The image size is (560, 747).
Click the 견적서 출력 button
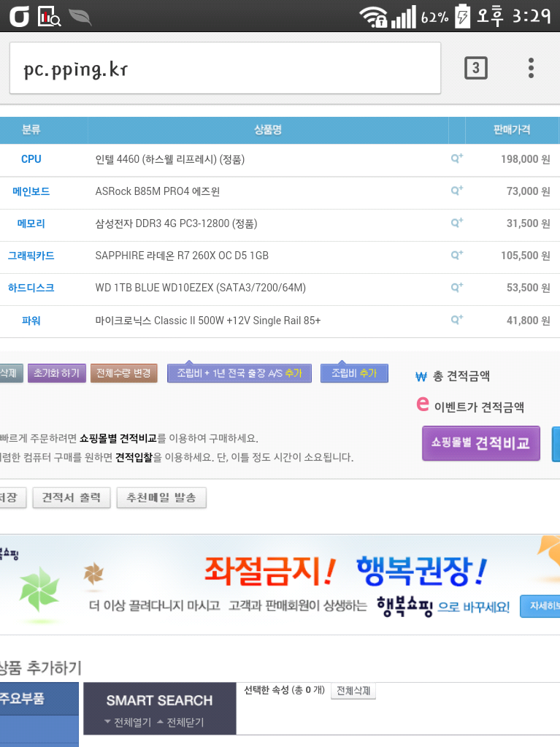pyautogui.click(x=72, y=498)
